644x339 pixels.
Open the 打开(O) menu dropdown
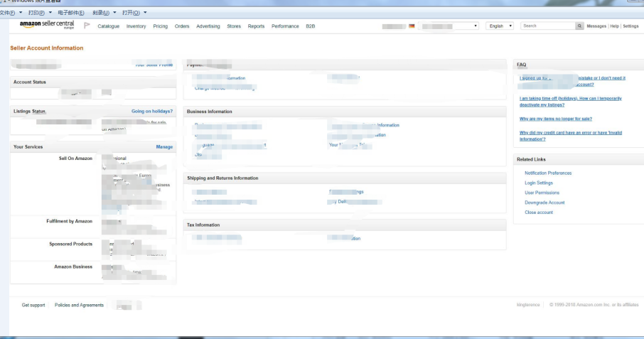134,13
